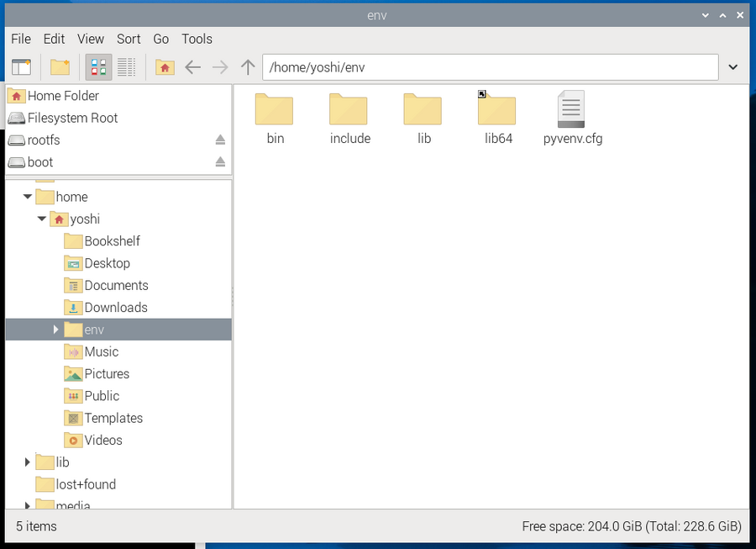Click the new window toolbar icon
Image resolution: width=756 pixels, height=549 pixels.
[21, 67]
